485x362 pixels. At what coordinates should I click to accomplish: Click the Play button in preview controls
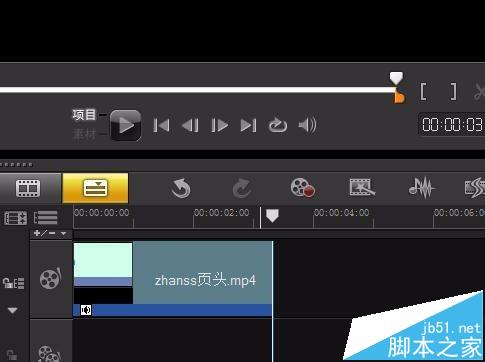pyautogui.click(x=126, y=125)
